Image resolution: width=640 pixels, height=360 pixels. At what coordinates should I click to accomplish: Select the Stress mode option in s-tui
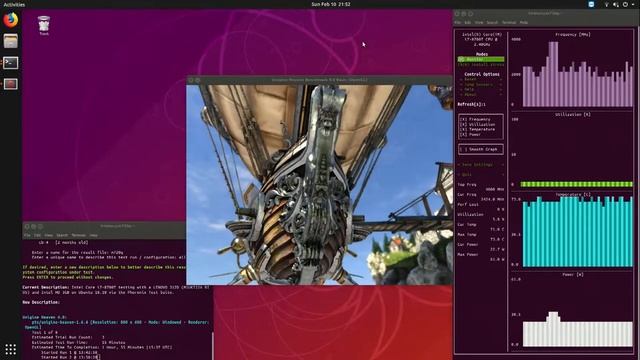481,64
